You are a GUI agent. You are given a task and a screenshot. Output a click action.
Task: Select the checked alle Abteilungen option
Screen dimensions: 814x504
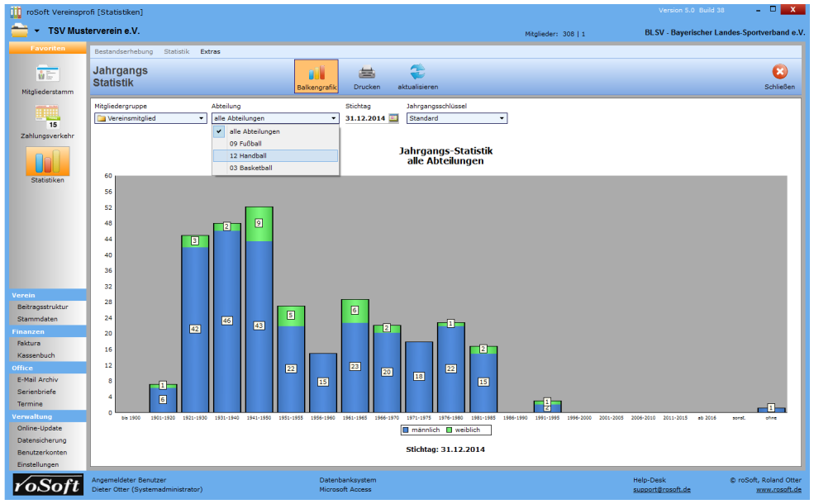click(254, 131)
